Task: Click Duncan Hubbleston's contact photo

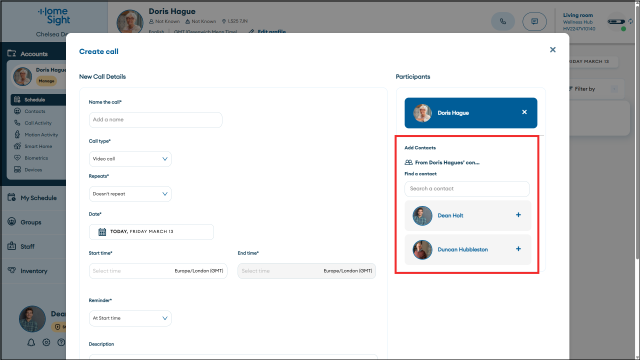Action: click(x=422, y=249)
